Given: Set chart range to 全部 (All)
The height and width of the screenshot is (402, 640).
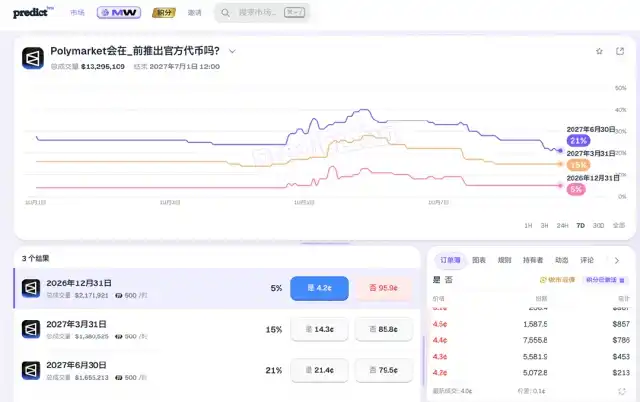Looking at the screenshot, I should coord(619,225).
